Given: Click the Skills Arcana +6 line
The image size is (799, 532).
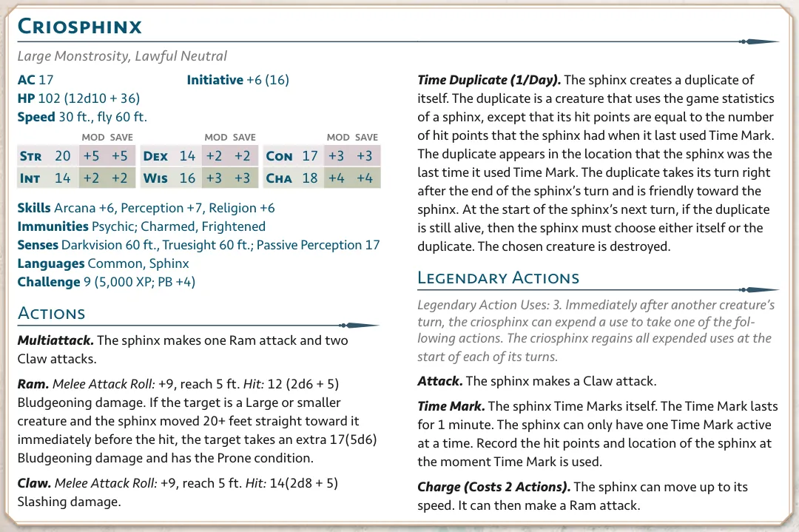Looking at the screenshot, I should pos(146,208).
